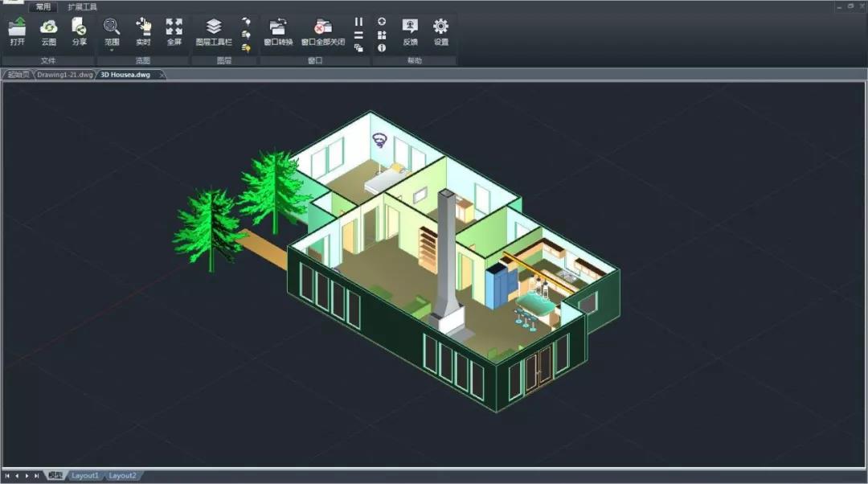This screenshot has height=484, width=868.
Task: Expand the 范围 zoom extents dropdown
Action: pos(112,50)
